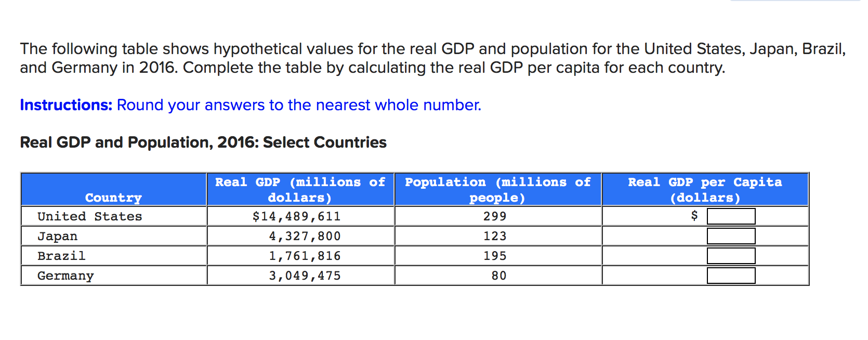
Task: Select the Country column header
Action: point(113,198)
